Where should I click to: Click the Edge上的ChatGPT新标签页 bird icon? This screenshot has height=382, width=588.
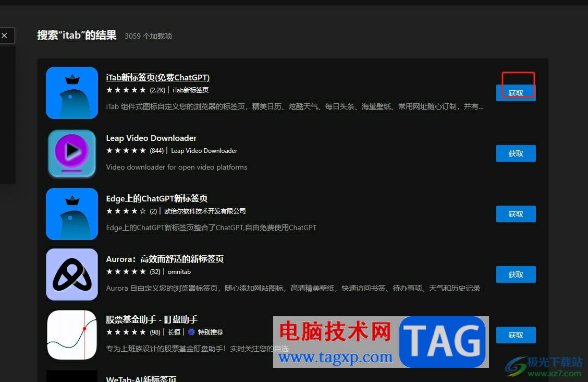(72, 214)
